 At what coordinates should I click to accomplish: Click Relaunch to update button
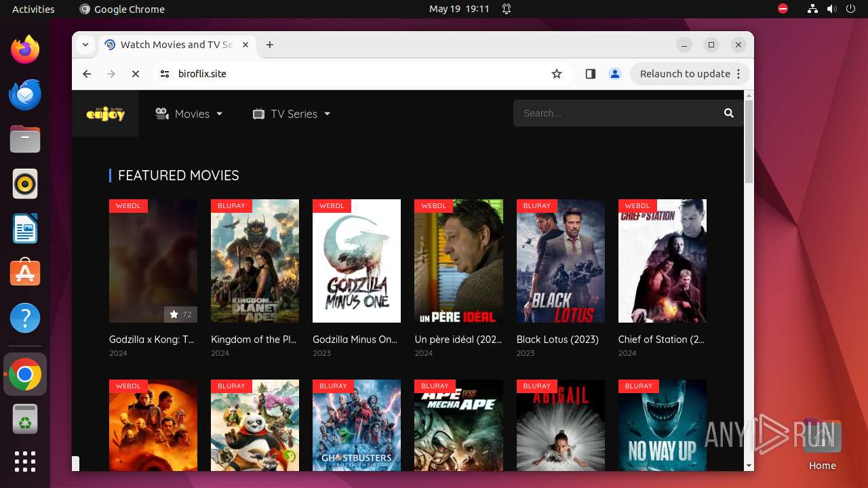pyautogui.click(x=690, y=74)
